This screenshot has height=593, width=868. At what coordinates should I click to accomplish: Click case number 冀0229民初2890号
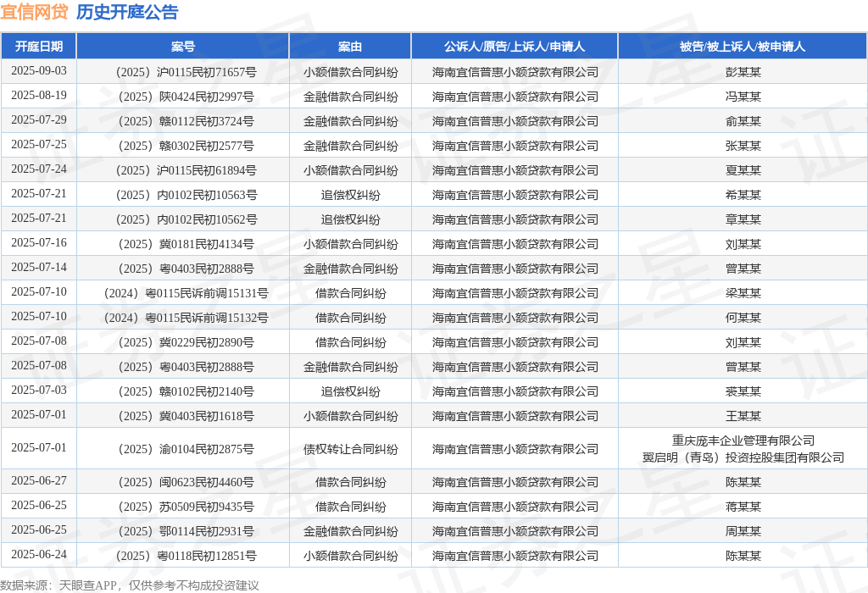(x=186, y=342)
